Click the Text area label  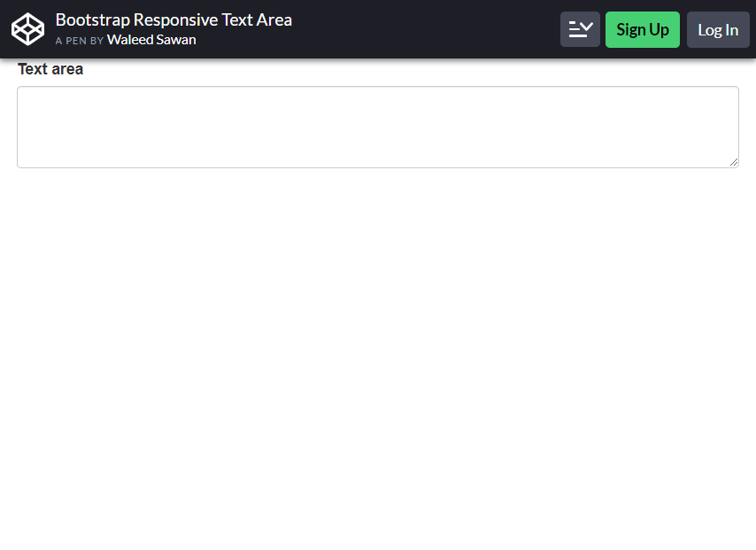(50, 69)
